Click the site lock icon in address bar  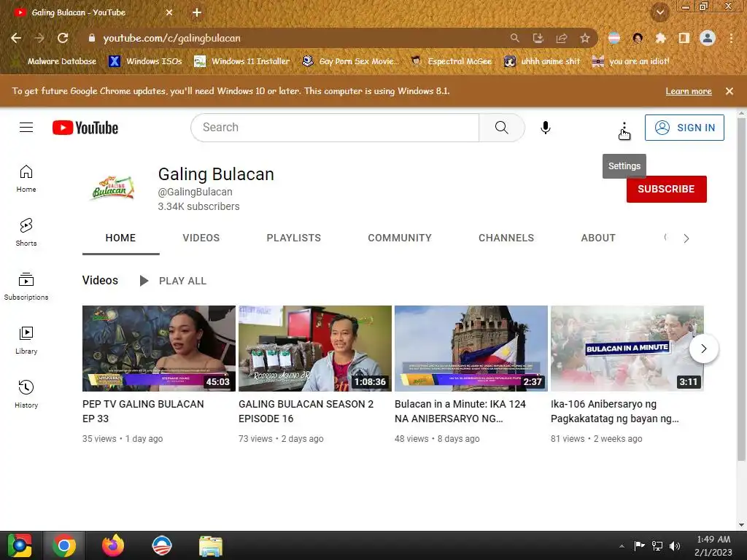tap(92, 38)
